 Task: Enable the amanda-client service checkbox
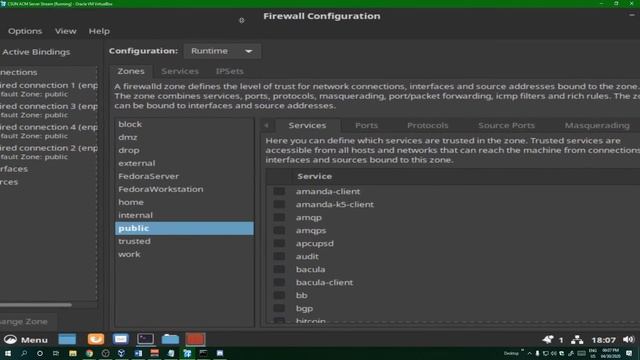click(x=279, y=191)
